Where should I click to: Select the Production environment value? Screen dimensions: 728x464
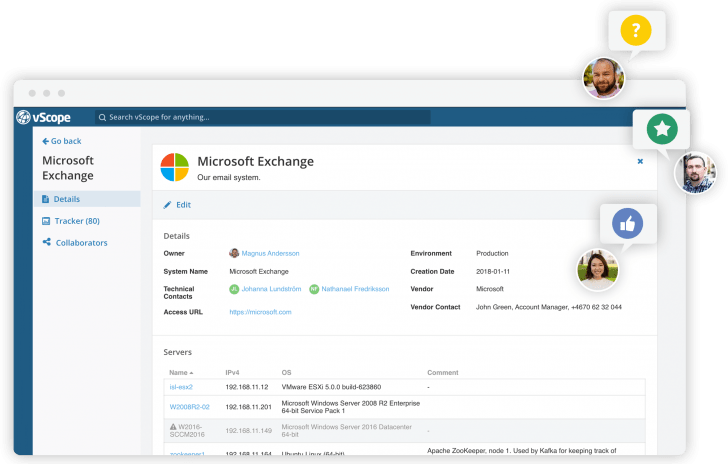tap(492, 254)
